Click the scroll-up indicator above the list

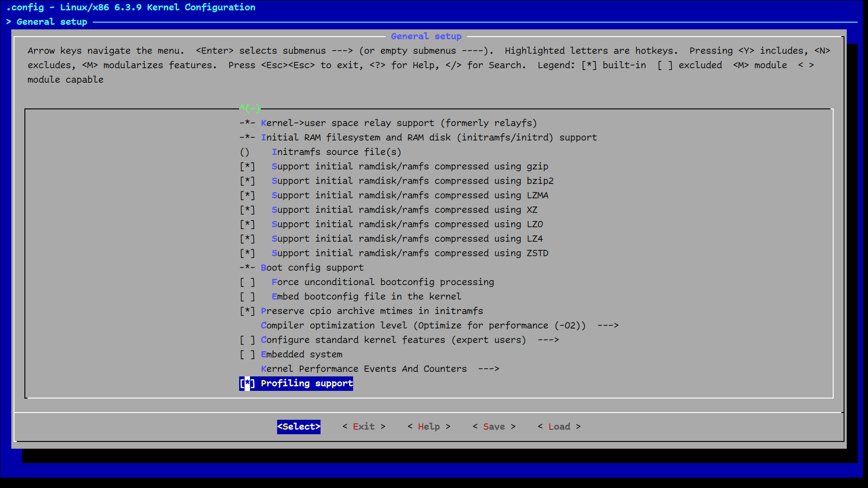pyautogui.click(x=250, y=108)
